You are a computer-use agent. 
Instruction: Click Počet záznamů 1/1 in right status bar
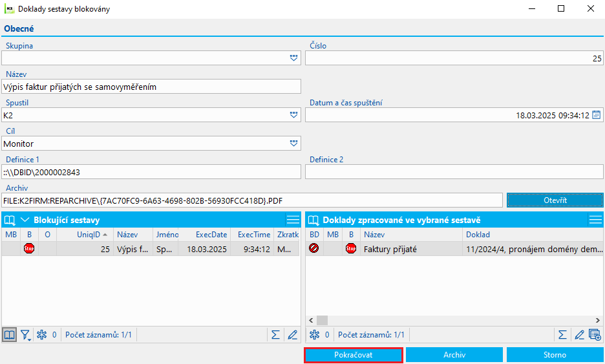[x=371, y=335]
